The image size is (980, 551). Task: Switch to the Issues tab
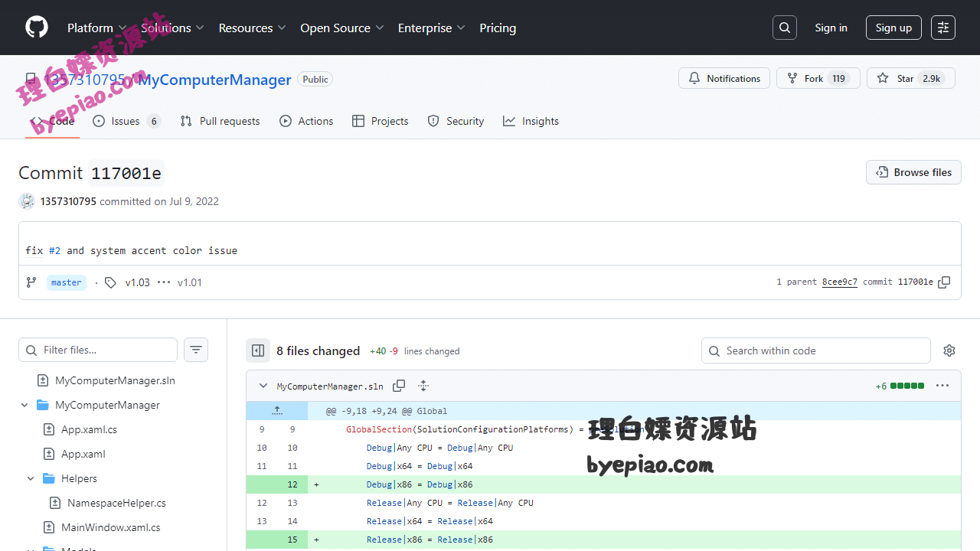[x=126, y=121]
